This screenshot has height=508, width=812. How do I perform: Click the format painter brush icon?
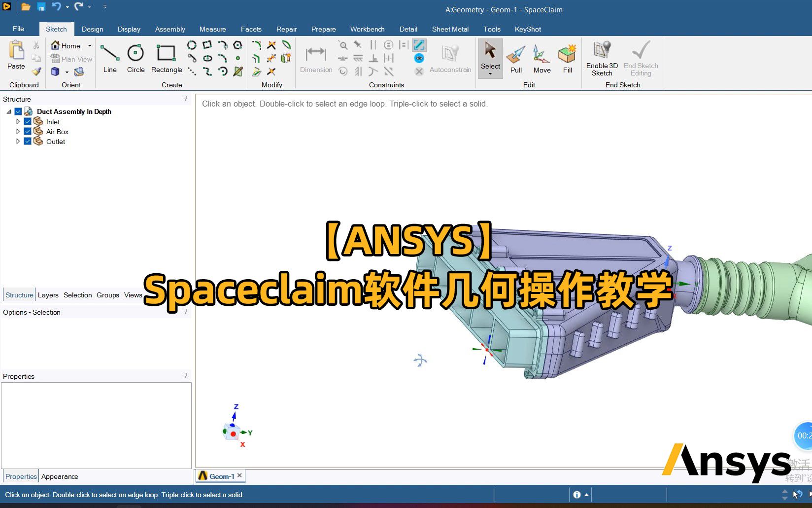36,72
